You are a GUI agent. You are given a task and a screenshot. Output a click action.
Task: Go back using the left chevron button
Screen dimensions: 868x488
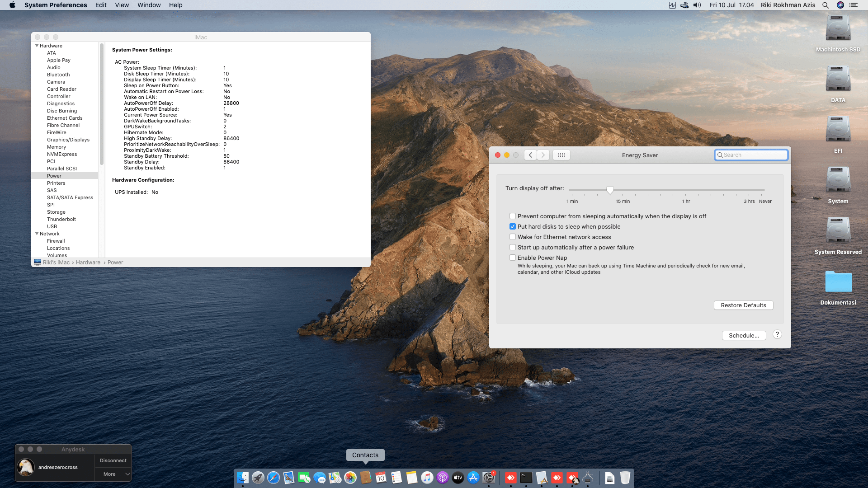tap(530, 155)
